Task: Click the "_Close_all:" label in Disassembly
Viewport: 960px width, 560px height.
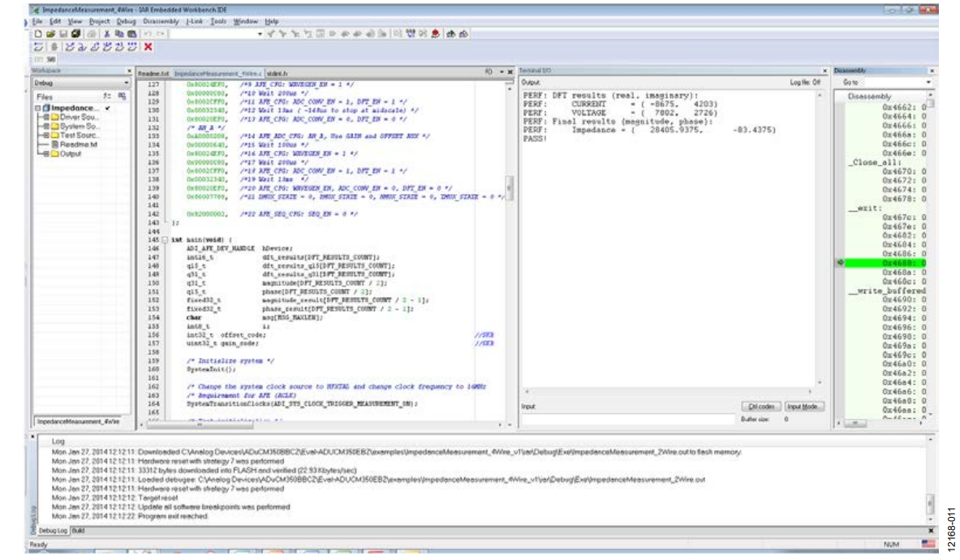Action: 874,162
